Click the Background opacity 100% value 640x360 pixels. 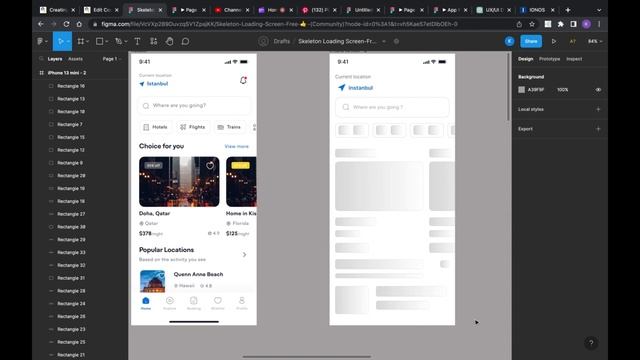[562, 89]
